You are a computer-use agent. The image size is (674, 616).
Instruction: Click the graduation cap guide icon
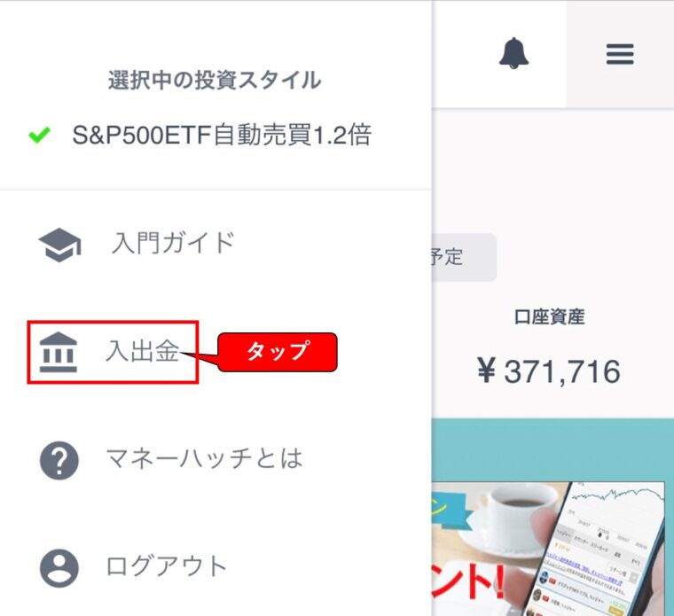[59, 245]
